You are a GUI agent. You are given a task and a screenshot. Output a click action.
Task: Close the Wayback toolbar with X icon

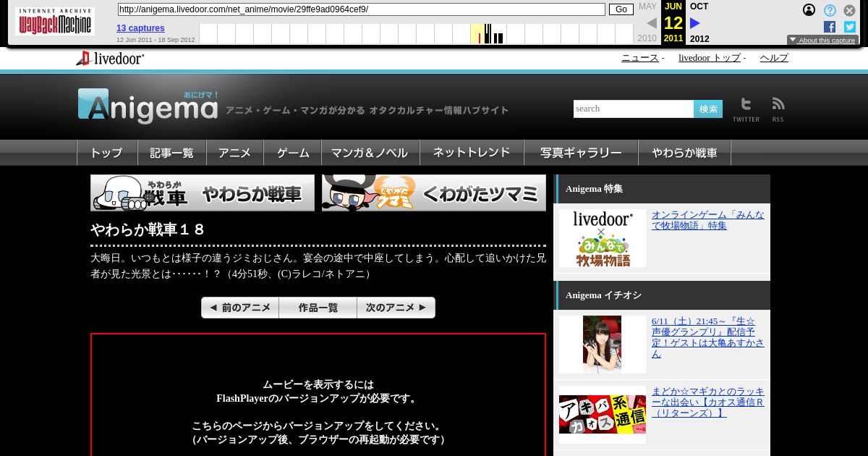pos(850,10)
